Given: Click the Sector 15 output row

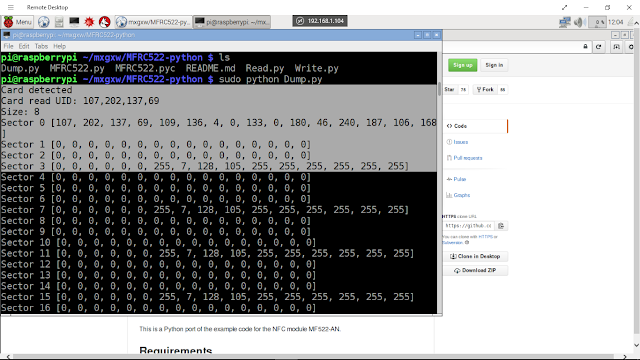Looking at the screenshot, I should [x=207, y=297].
